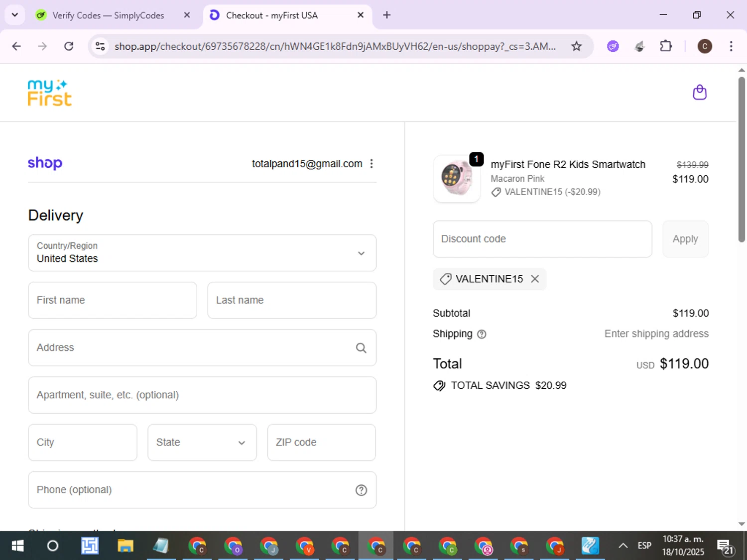The height and width of the screenshot is (560, 747).
Task: Click the Enter shipping address text
Action: (x=656, y=334)
